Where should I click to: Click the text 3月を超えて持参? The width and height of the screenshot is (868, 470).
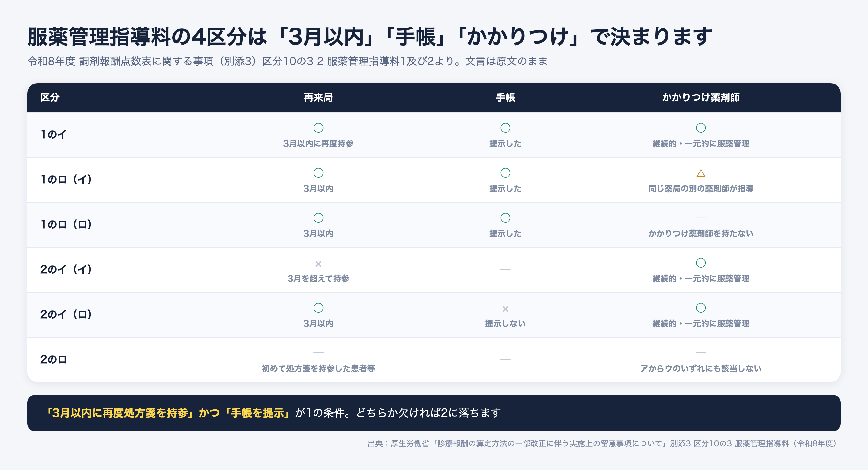pyautogui.click(x=318, y=279)
